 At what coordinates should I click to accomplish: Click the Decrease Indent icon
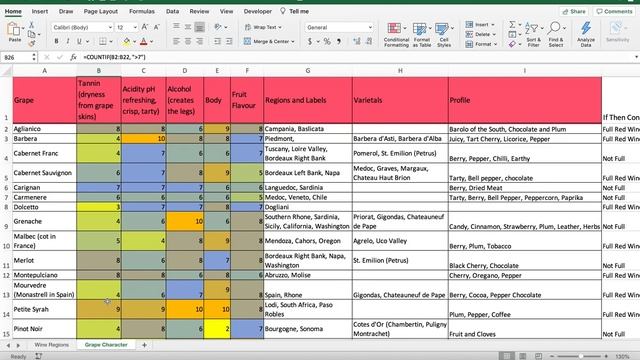coord(217,41)
